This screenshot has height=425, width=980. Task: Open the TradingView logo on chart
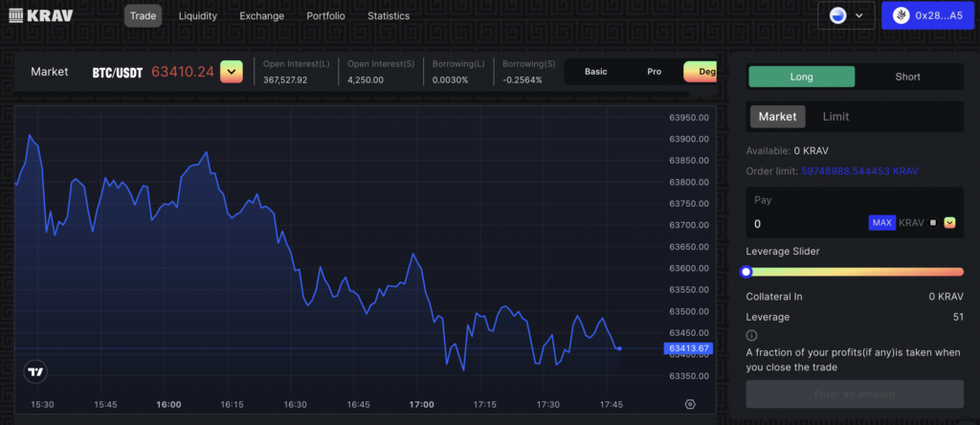(35, 371)
